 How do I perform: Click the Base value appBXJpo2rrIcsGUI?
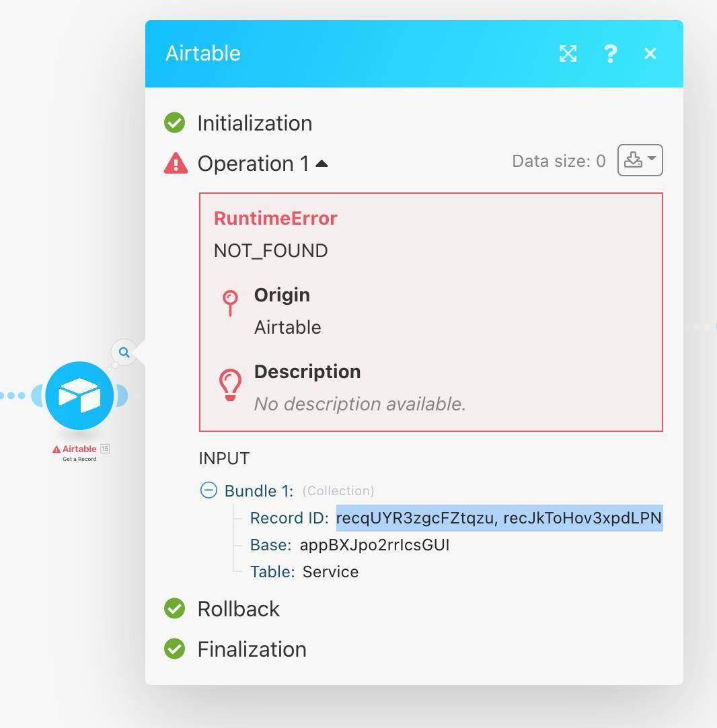(x=375, y=544)
